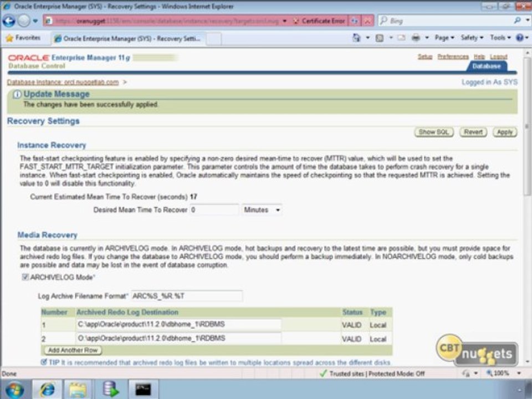
Task: Click the Local type in row 2
Action: 378,339
